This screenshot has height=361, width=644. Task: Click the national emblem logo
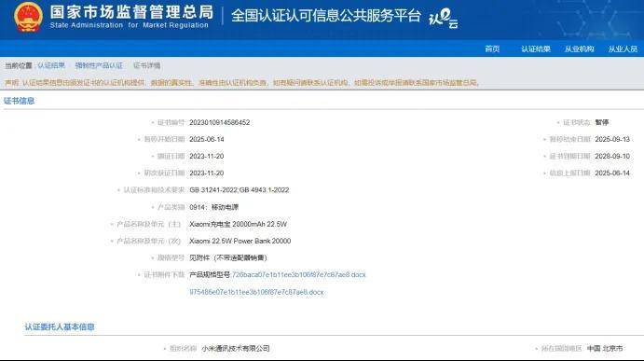(28, 17)
